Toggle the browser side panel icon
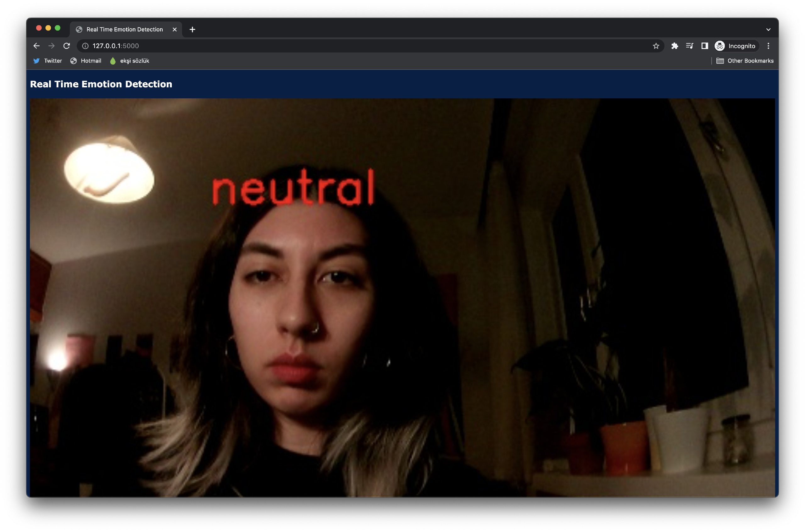This screenshot has width=805, height=532. tap(704, 46)
